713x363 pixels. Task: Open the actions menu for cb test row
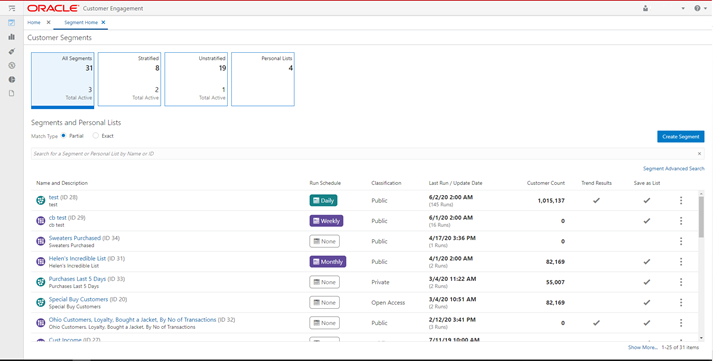tap(681, 221)
